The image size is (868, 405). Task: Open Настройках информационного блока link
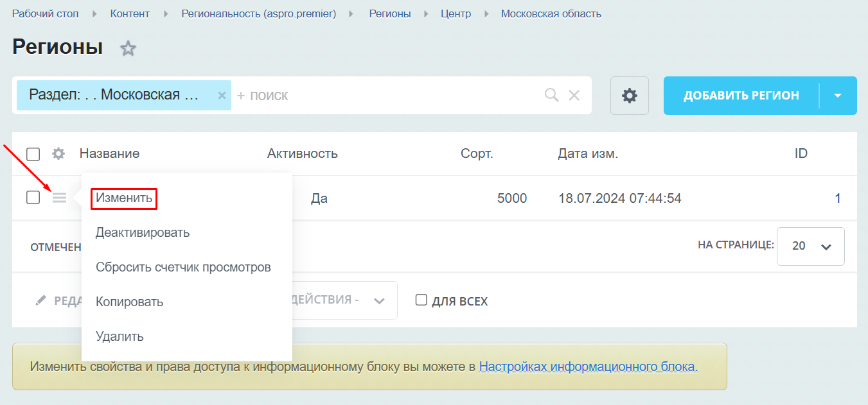(589, 367)
